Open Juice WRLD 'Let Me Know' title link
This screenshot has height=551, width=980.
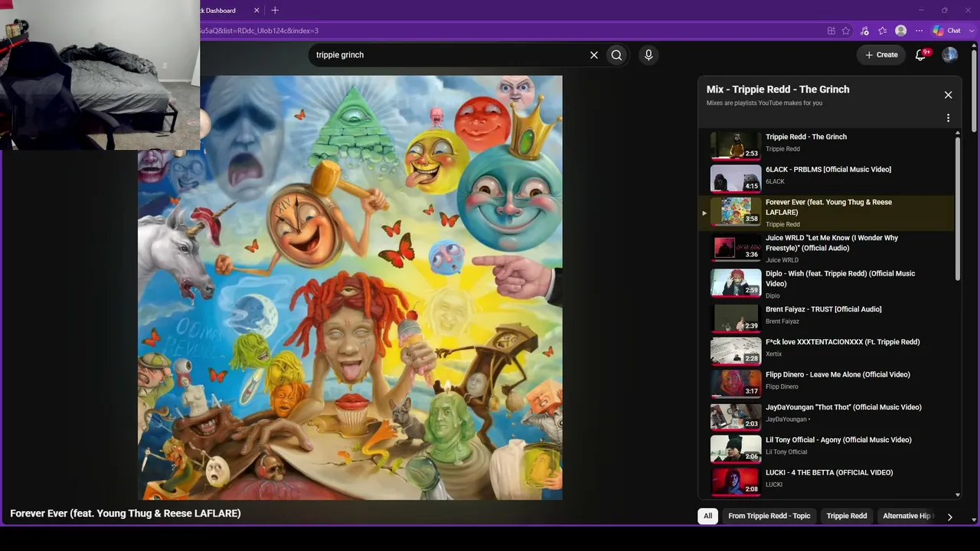point(832,243)
